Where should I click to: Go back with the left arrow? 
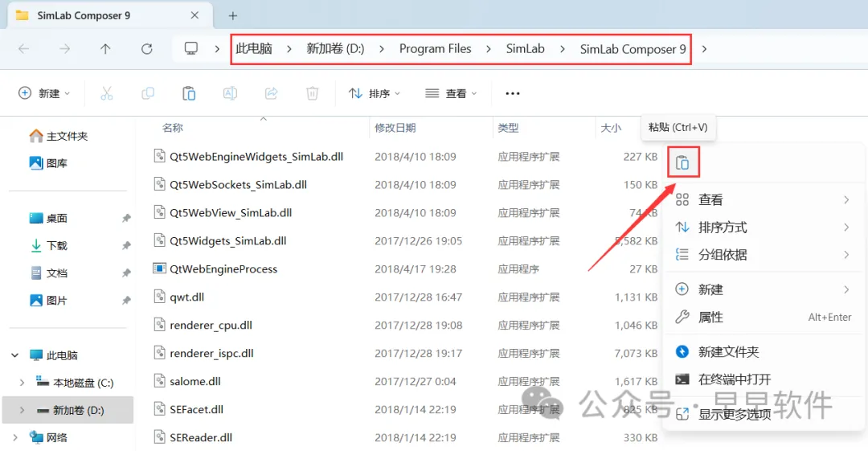(24, 49)
